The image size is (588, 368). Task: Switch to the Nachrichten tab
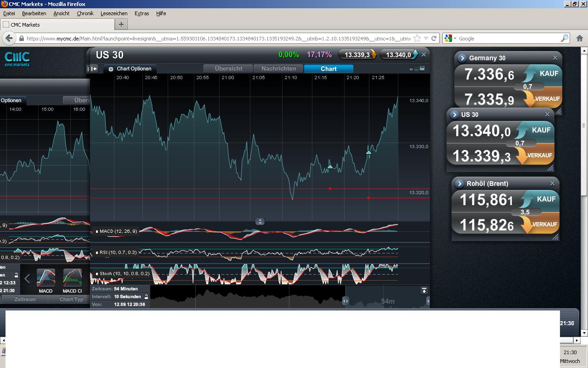(278, 69)
